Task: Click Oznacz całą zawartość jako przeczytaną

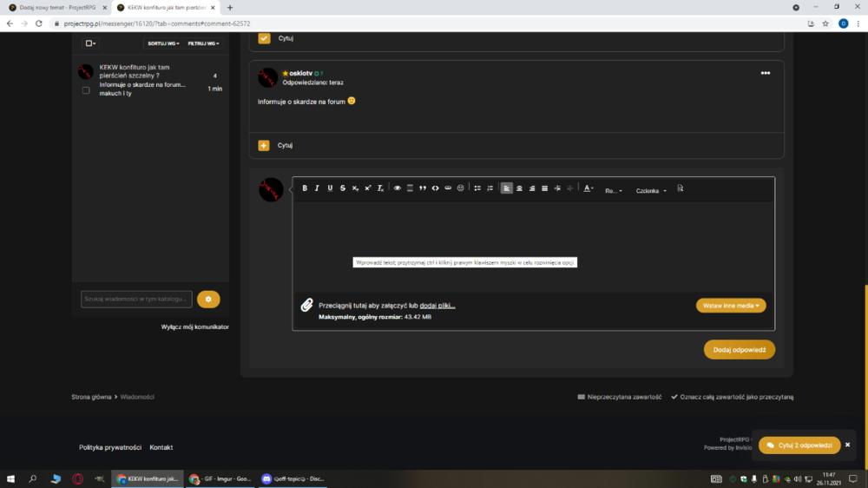Action: (x=732, y=397)
